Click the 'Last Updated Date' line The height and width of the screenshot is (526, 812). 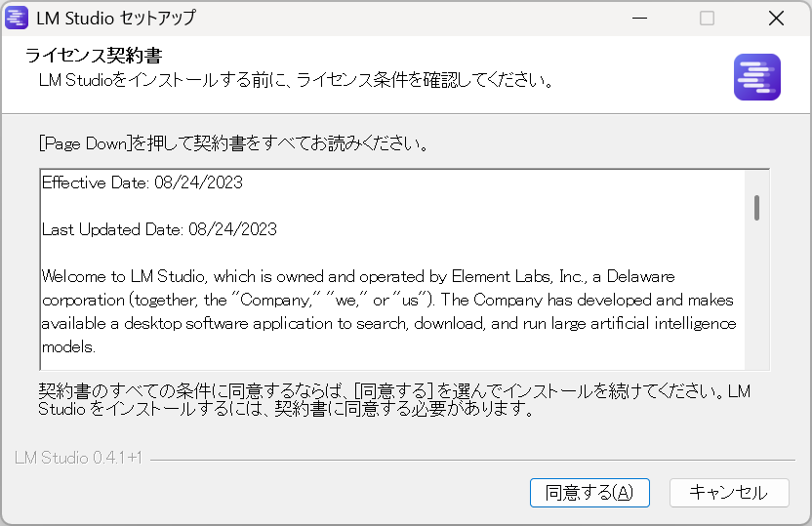coord(159,229)
